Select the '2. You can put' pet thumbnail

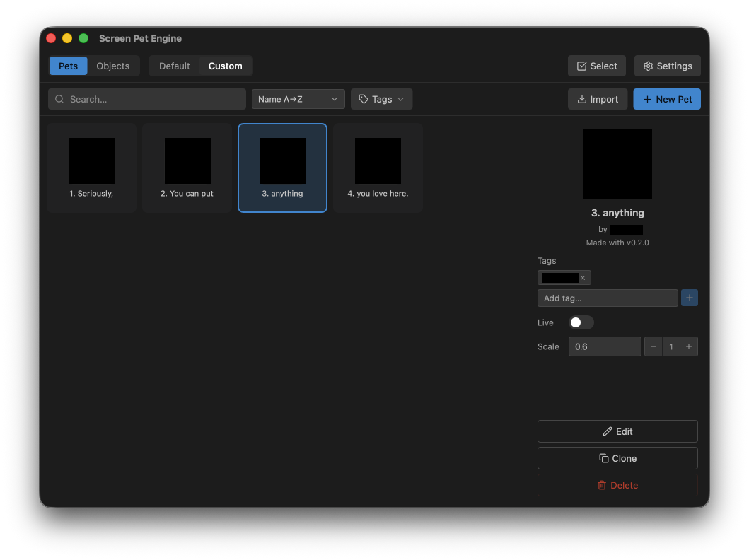point(187,161)
